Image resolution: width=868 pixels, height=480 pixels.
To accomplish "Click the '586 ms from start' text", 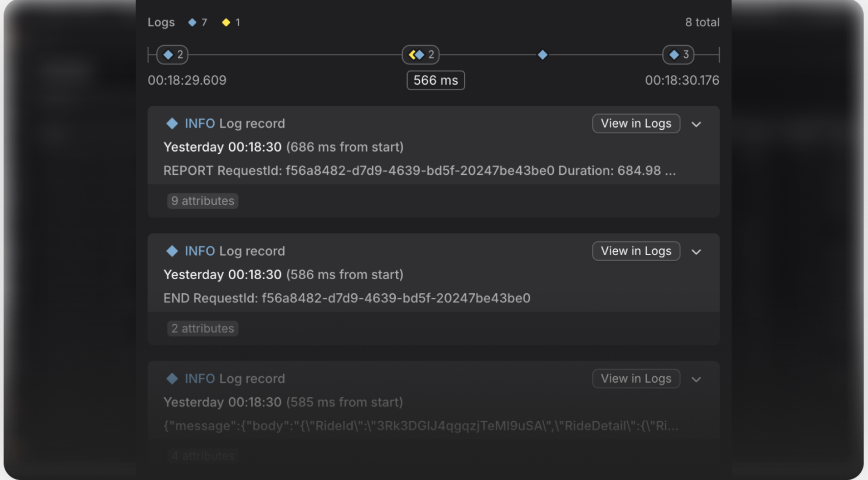I will pos(345,274).
